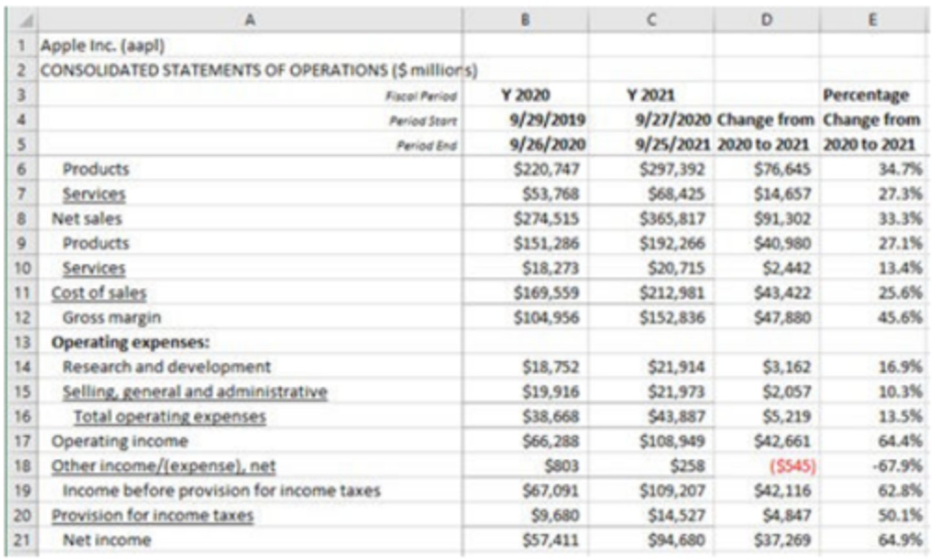932x560 pixels.
Task: Click the "Provision for income taxes" label cell
Action: (x=153, y=515)
